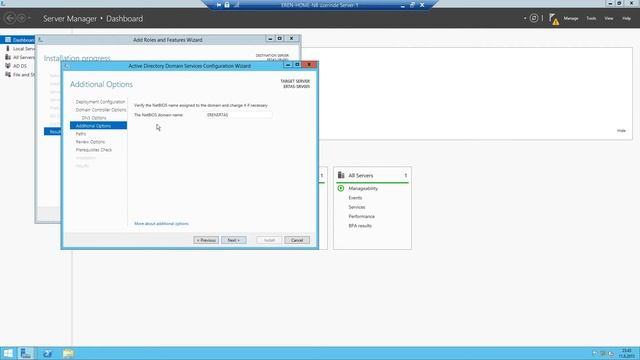Maximize the Add Roles and Features Wizard

tap(280, 38)
